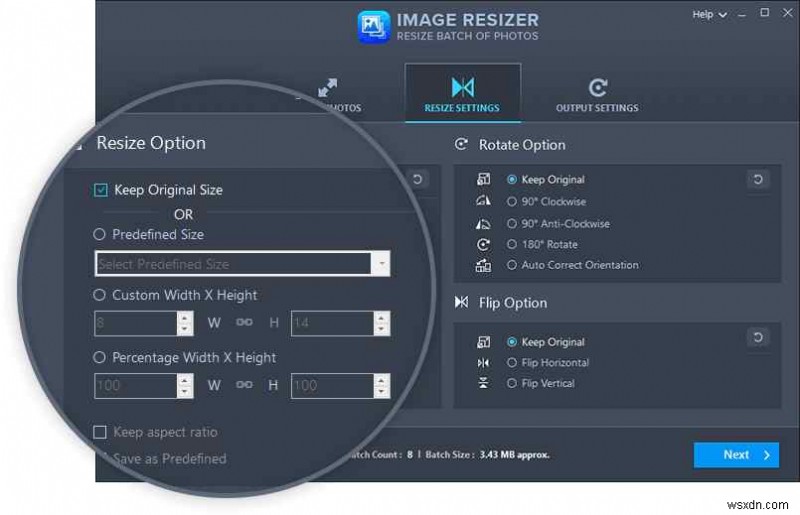This screenshot has height=515, width=800.
Task: Click the percentage height input field
Action: coord(332,385)
